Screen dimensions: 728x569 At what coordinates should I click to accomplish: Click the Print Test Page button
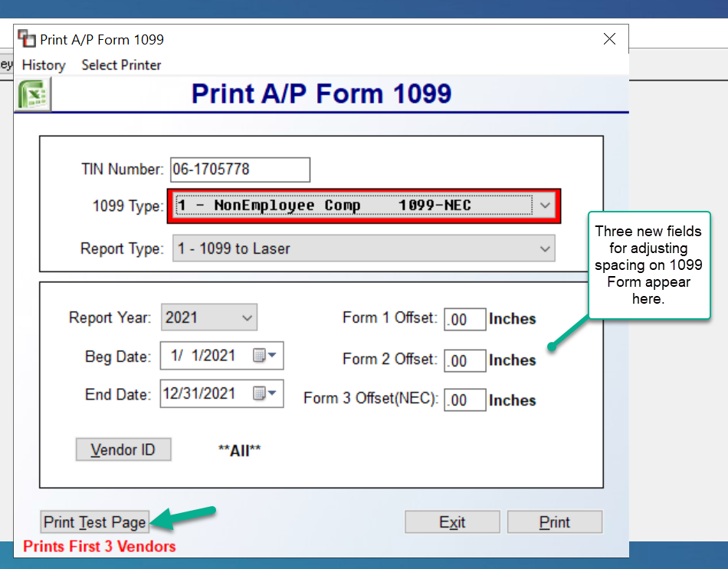94,521
